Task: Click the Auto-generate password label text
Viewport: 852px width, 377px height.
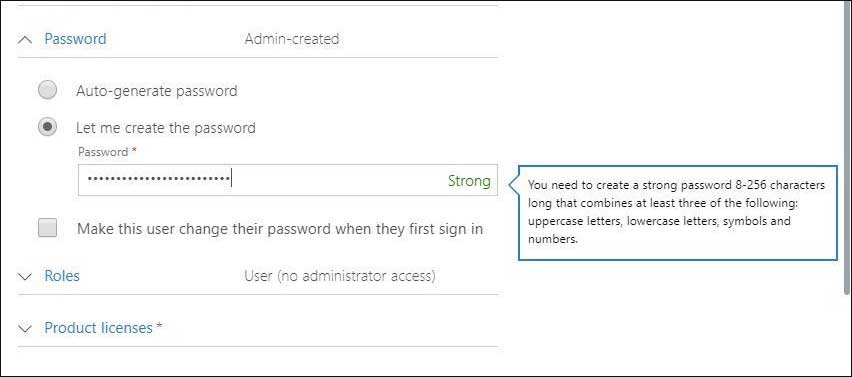Action: pos(156,91)
